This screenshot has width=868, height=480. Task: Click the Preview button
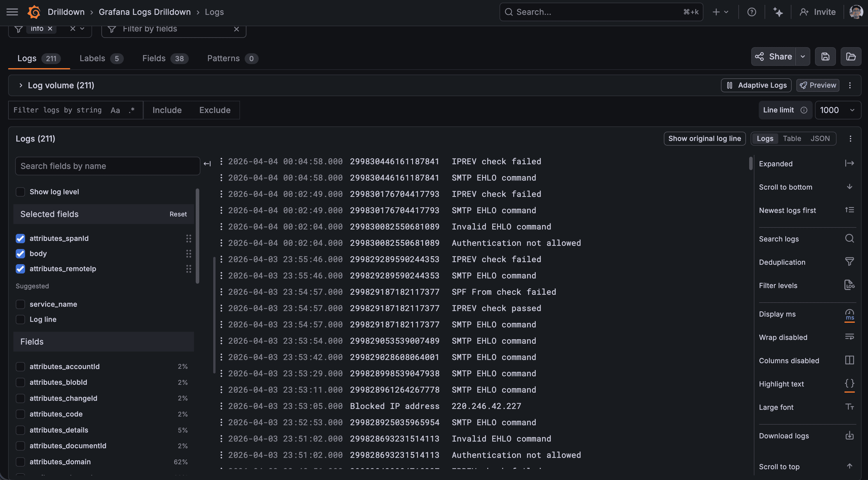[818, 85]
